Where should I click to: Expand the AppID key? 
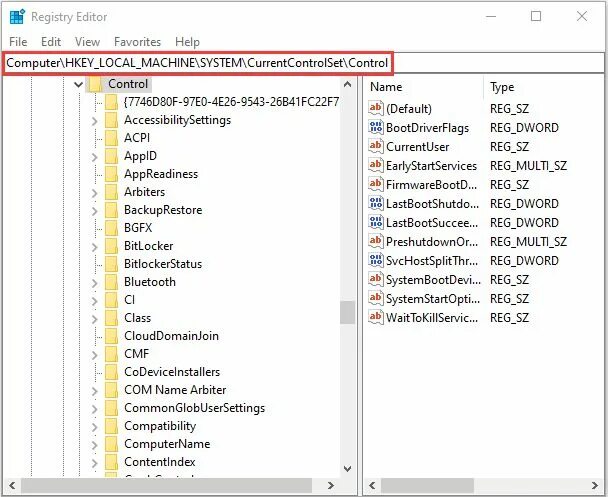click(95, 157)
